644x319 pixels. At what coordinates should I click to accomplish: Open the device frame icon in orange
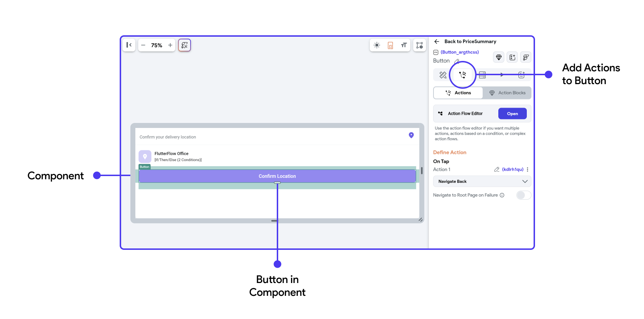pos(390,45)
